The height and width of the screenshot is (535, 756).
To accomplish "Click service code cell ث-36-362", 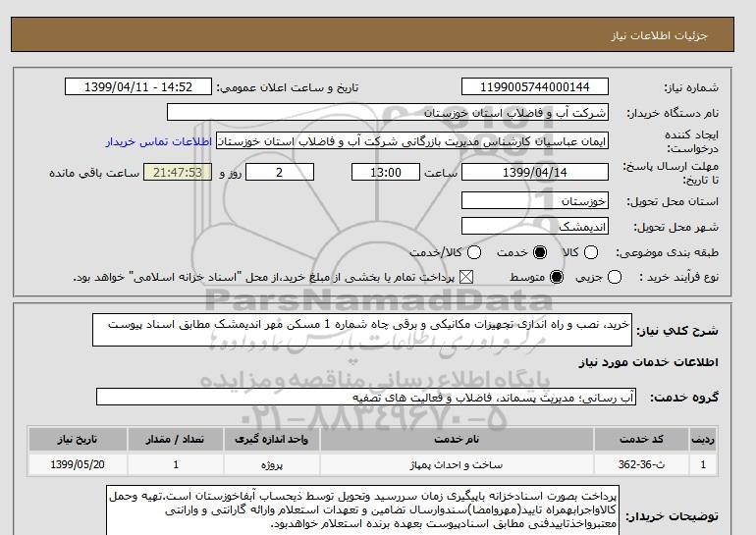I will [x=641, y=464].
